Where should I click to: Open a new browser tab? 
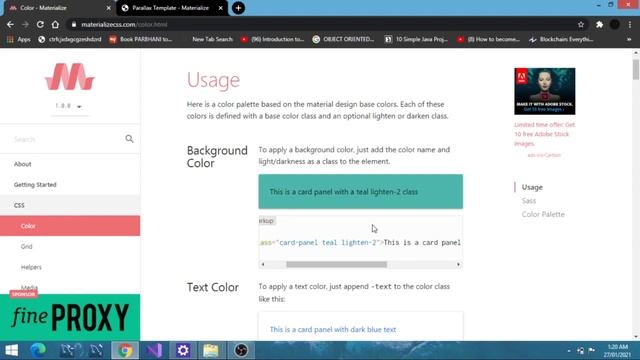pyautogui.click(x=238, y=8)
